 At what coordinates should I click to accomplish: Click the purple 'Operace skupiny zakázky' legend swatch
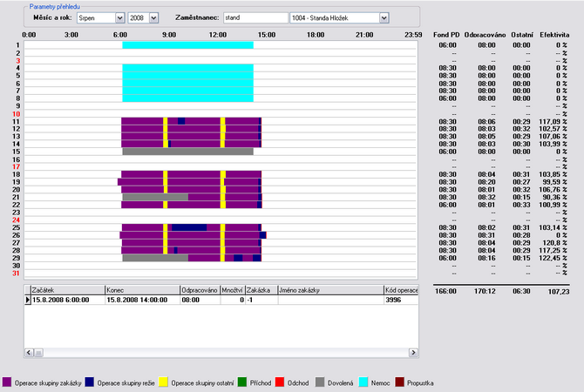(x=7, y=382)
